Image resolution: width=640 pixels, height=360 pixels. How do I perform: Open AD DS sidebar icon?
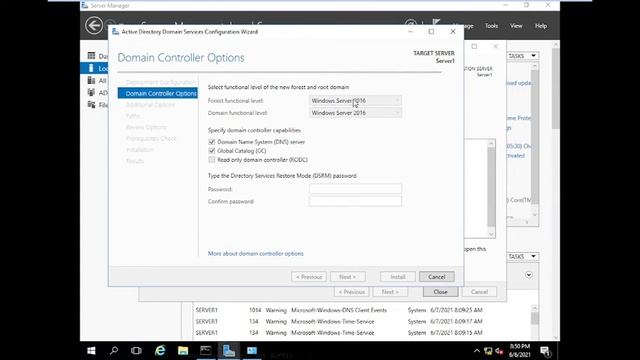point(91,92)
